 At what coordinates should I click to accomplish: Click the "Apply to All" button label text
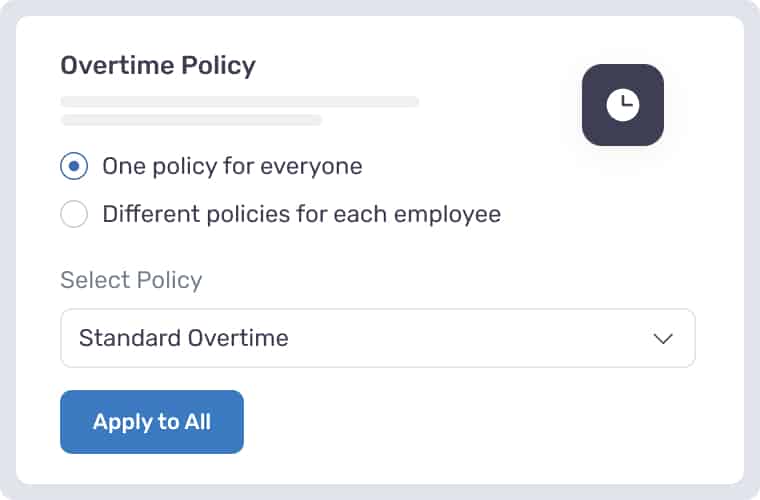[152, 422]
